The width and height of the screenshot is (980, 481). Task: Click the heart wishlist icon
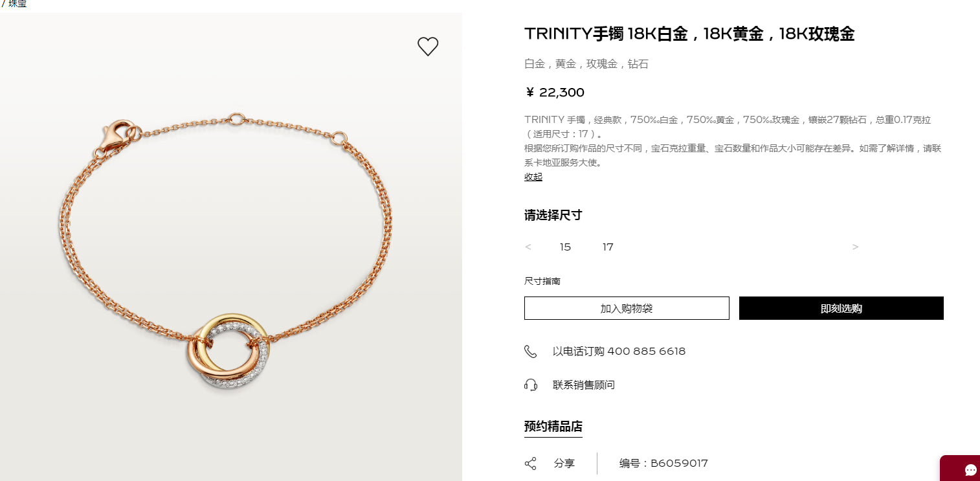coord(428,47)
